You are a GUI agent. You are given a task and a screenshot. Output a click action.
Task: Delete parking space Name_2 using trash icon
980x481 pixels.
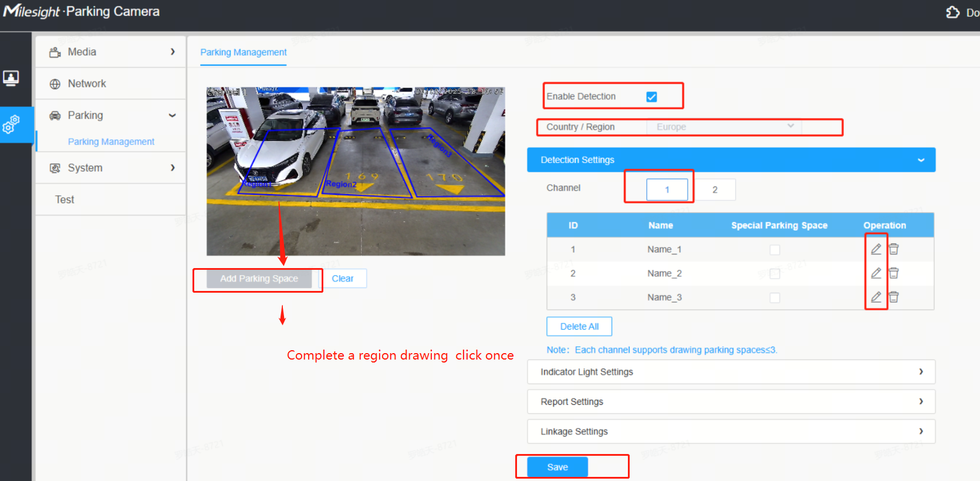(894, 273)
